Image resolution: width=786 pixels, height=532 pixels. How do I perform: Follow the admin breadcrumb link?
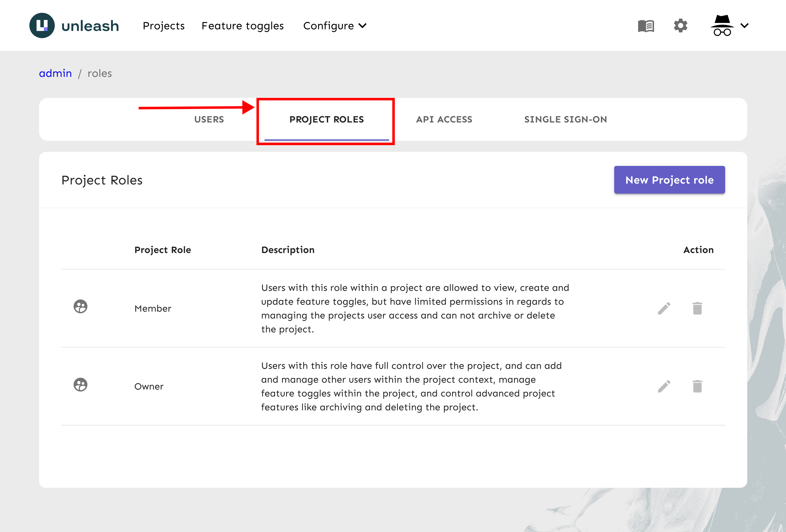tap(55, 73)
